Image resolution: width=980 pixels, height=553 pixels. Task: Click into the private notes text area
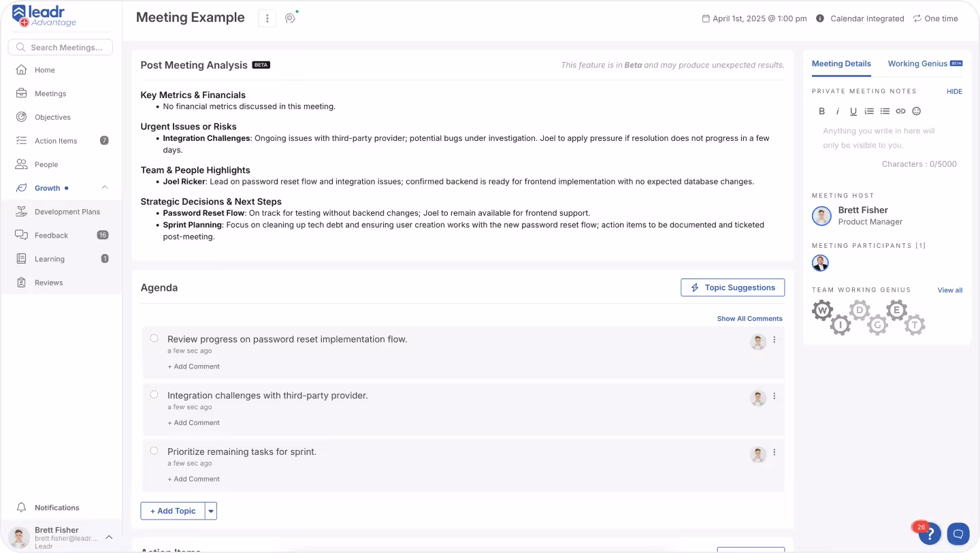[x=887, y=138]
